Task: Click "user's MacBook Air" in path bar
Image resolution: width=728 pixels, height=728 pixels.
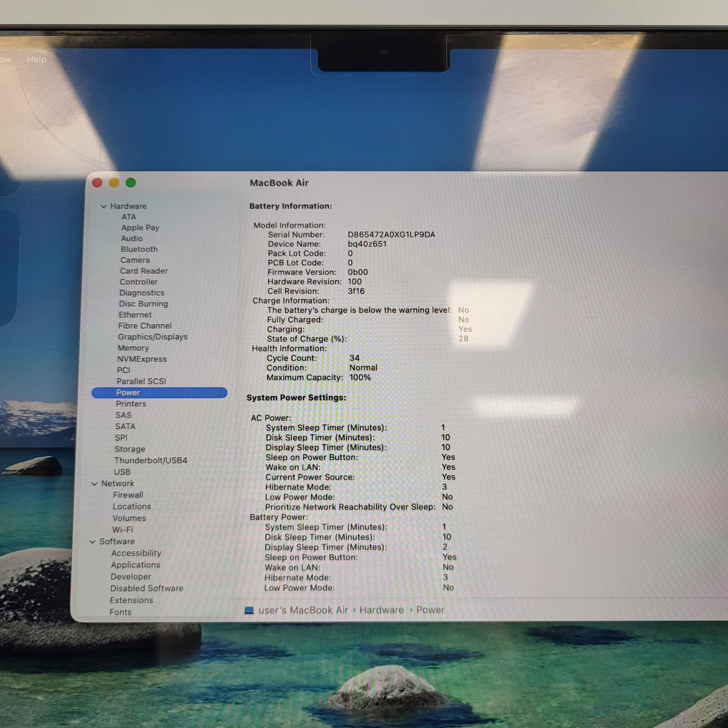Action: point(303,610)
